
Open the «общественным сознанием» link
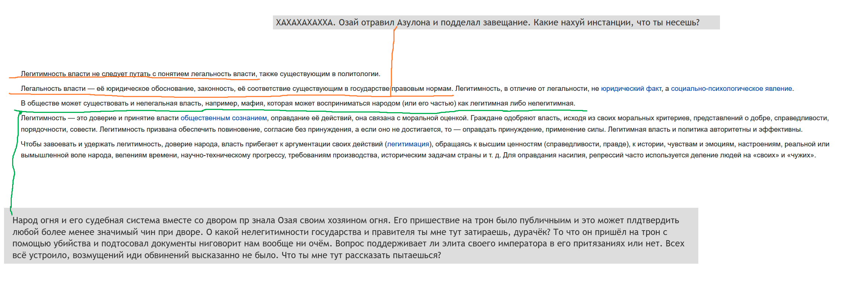click(x=224, y=118)
